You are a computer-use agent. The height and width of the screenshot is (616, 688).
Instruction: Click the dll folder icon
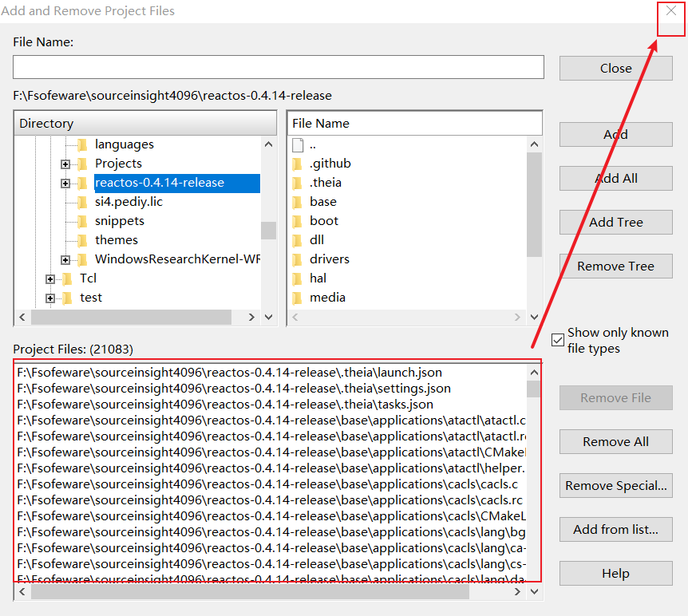(297, 240)
